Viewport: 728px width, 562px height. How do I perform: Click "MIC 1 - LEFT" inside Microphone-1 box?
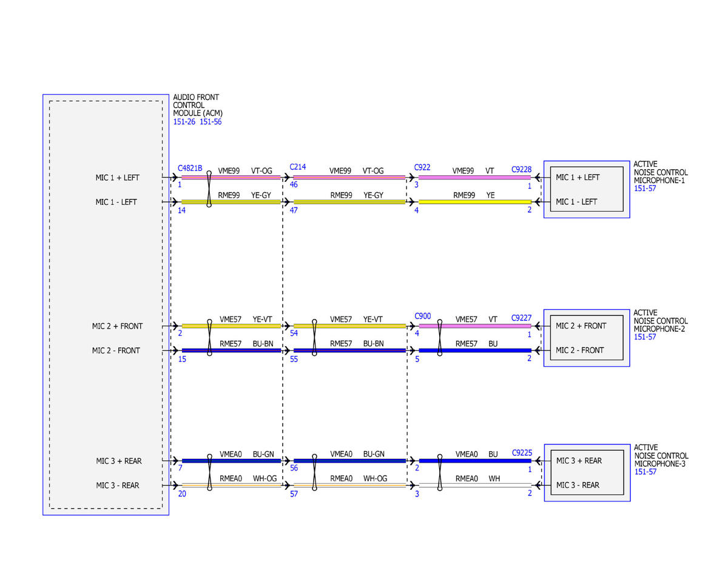[x=576, y=201]
